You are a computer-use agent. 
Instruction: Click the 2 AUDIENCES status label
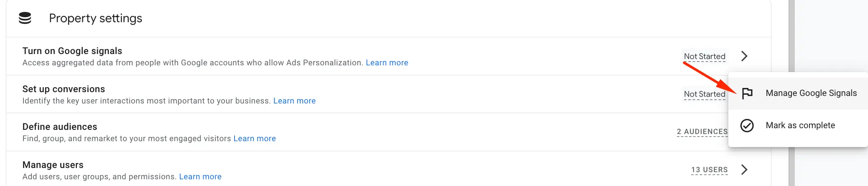click(702, 132)
